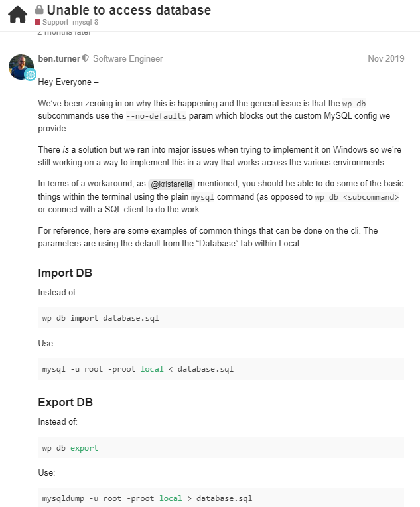Click the Import DB heading
The image size is (420, 507).
[65, 273]
